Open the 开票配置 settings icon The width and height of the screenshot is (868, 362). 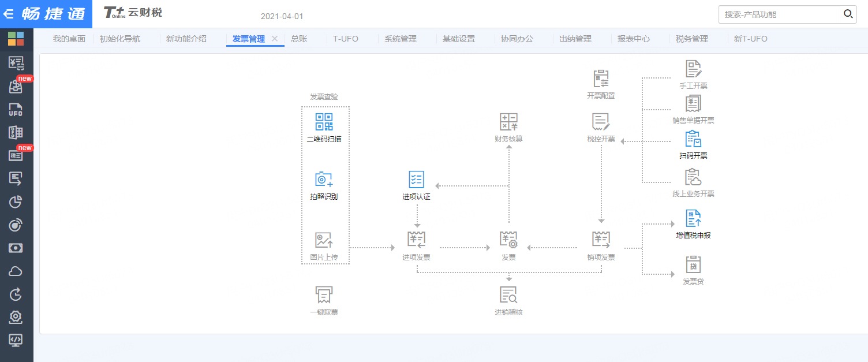tap(601, 79)
